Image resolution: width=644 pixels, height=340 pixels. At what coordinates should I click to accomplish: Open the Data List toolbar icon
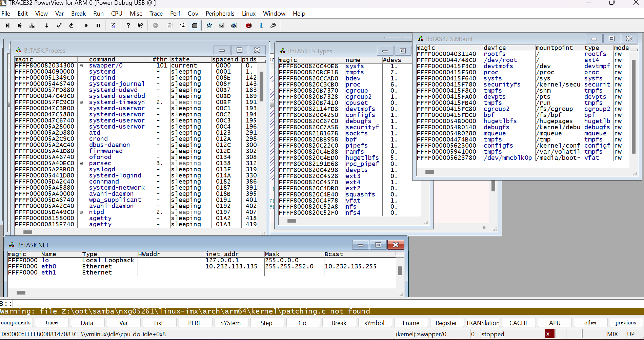pos(170,25)
